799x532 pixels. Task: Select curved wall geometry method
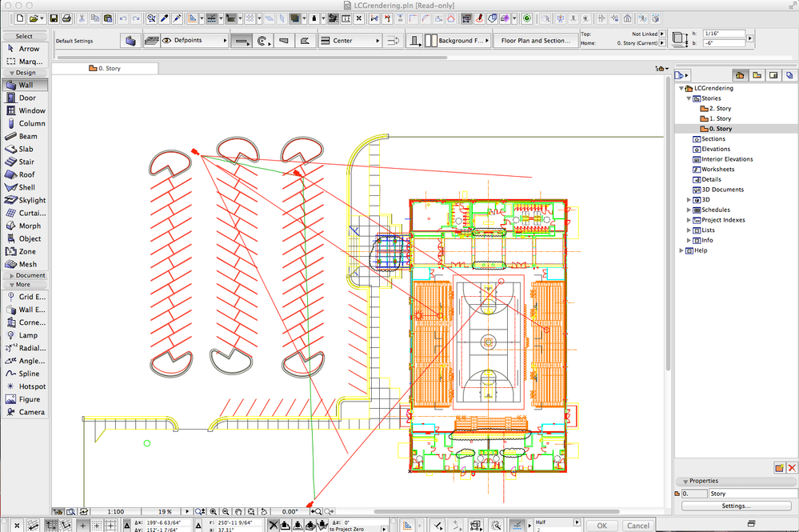pos(263,40)
